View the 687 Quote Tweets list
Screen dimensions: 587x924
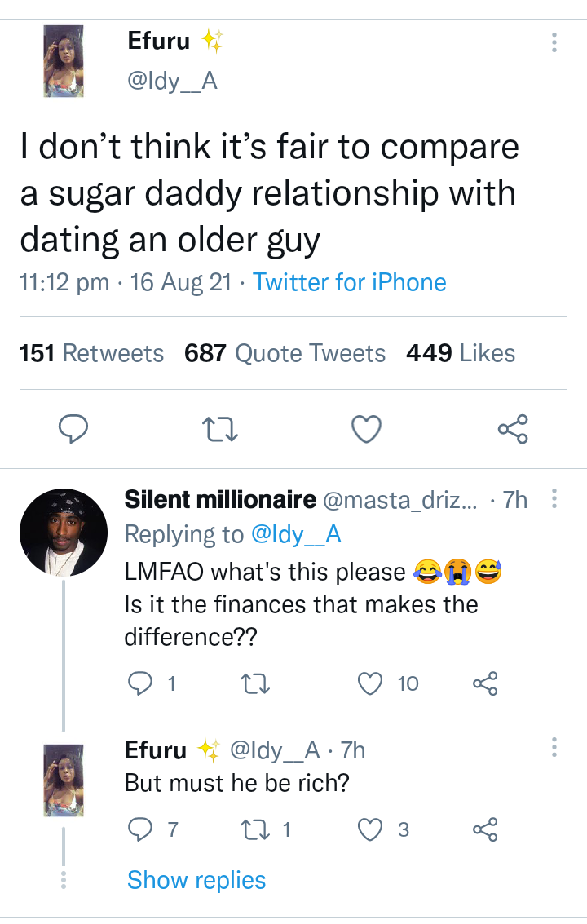pyautogui.click(x=285, y=353)
